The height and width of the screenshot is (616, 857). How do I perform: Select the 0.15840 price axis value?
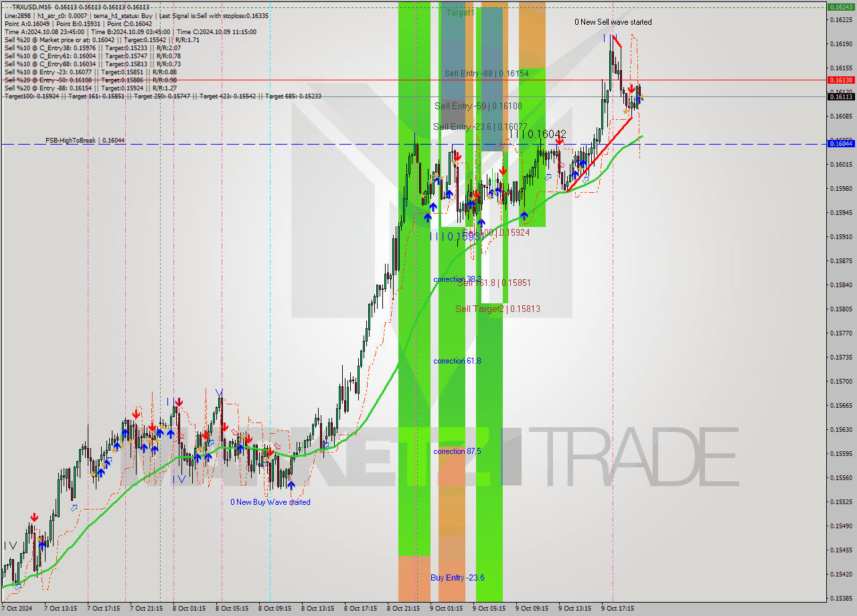[x=840, y=285]
